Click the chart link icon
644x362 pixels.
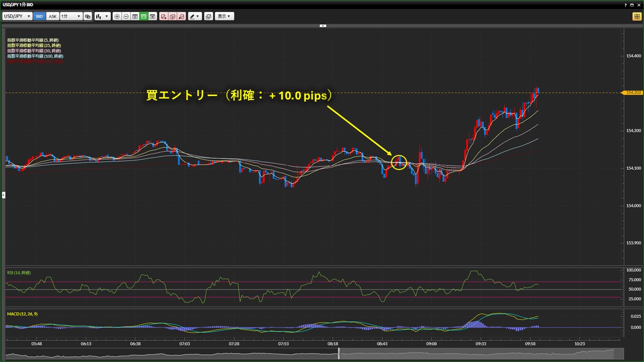[x=88, y=16]
